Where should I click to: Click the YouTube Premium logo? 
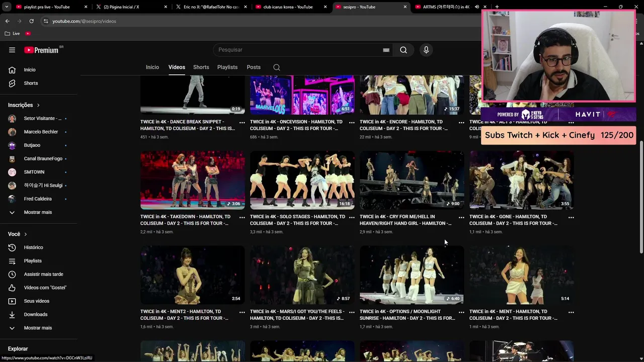[x=41, y=50]
